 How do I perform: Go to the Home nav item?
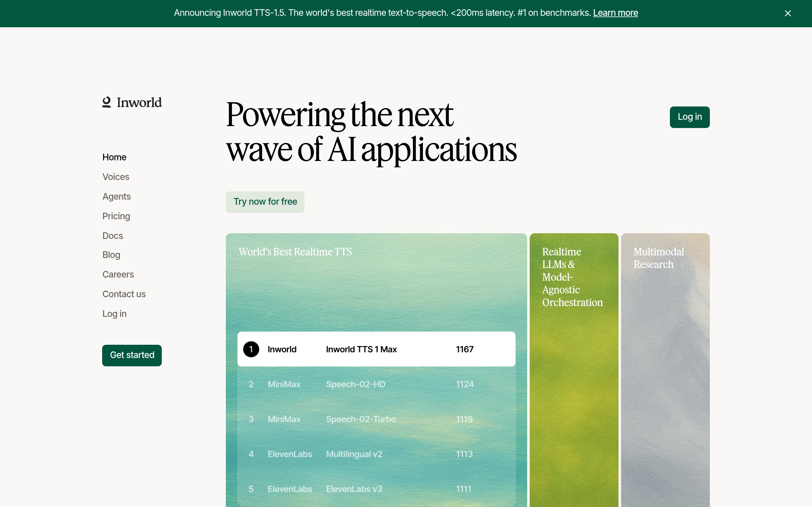point(114,157)
